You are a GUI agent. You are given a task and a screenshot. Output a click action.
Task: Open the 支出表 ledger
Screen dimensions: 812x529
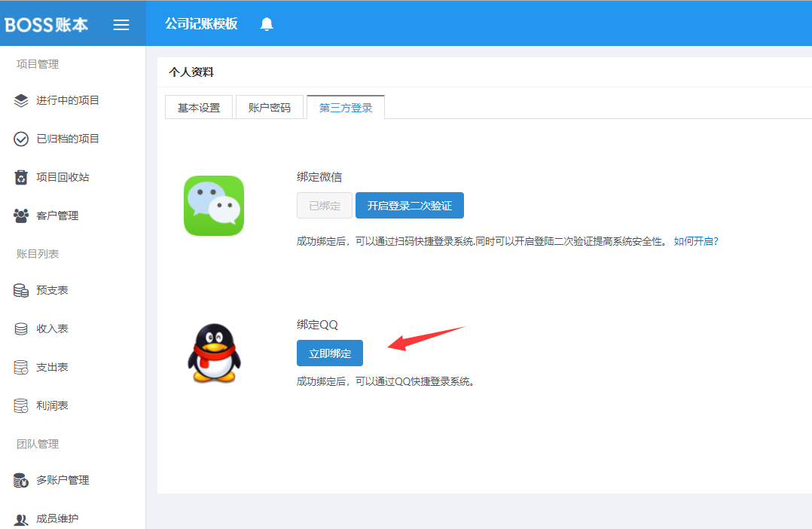pyautogui.click(x=52, y=367)
